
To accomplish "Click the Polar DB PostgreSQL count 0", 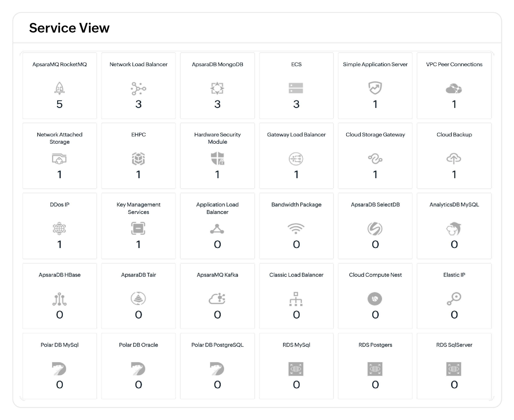I will click(217, 385).
